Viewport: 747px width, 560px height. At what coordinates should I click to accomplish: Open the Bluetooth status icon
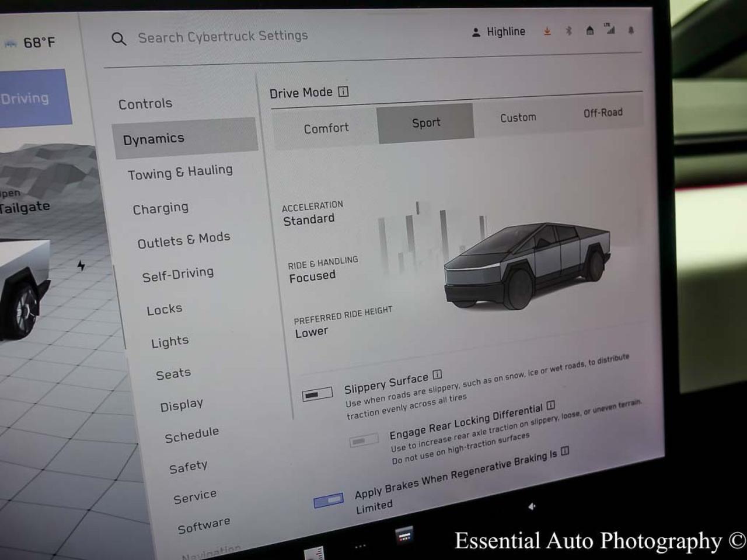click(568, 30)
